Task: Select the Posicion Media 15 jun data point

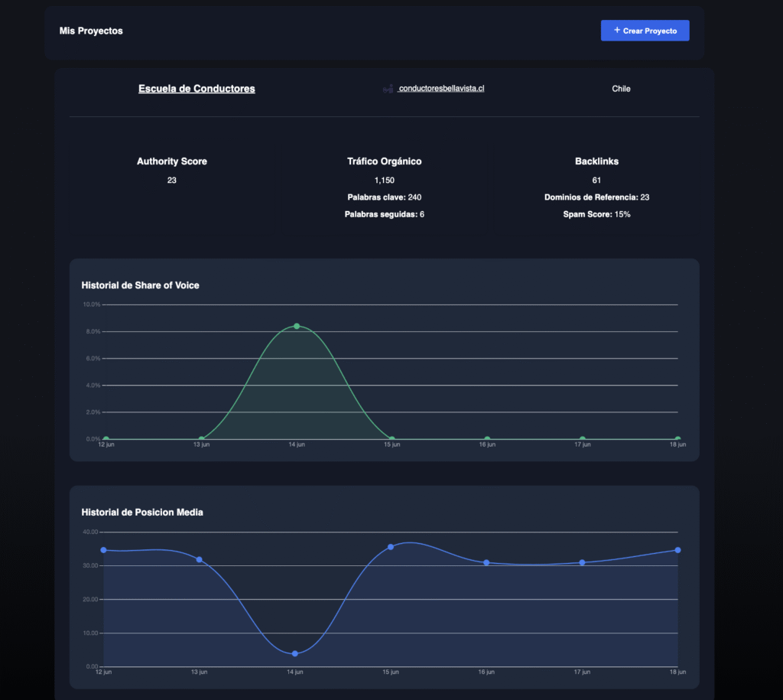Action: (391, 547)
